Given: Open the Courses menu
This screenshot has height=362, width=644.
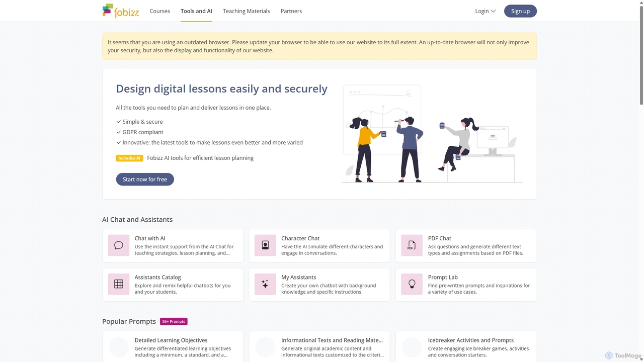Looking at the screenshot, I should pos(160,11).
